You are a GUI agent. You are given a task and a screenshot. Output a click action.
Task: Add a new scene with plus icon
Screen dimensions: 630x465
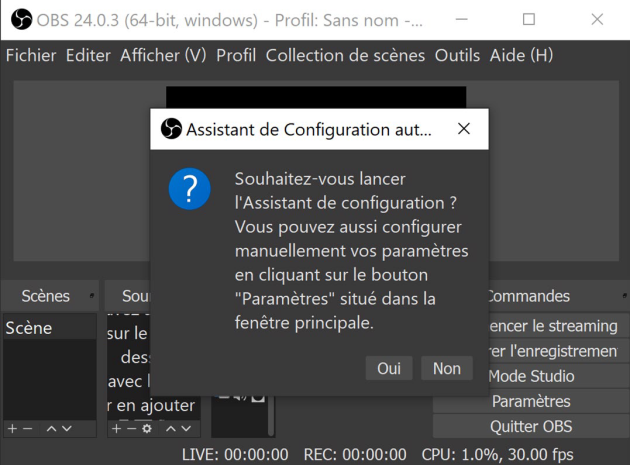tap(12, 428)
